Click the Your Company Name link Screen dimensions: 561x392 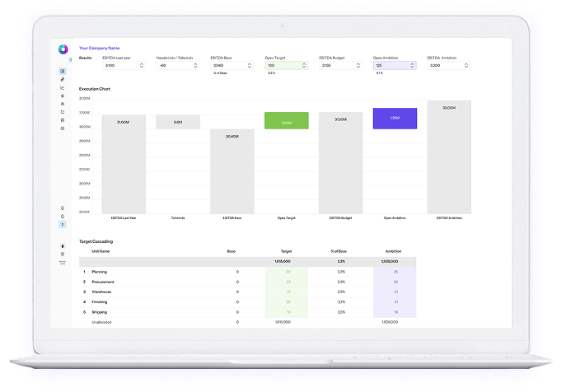pyautogui.click(x=99, y=49)
